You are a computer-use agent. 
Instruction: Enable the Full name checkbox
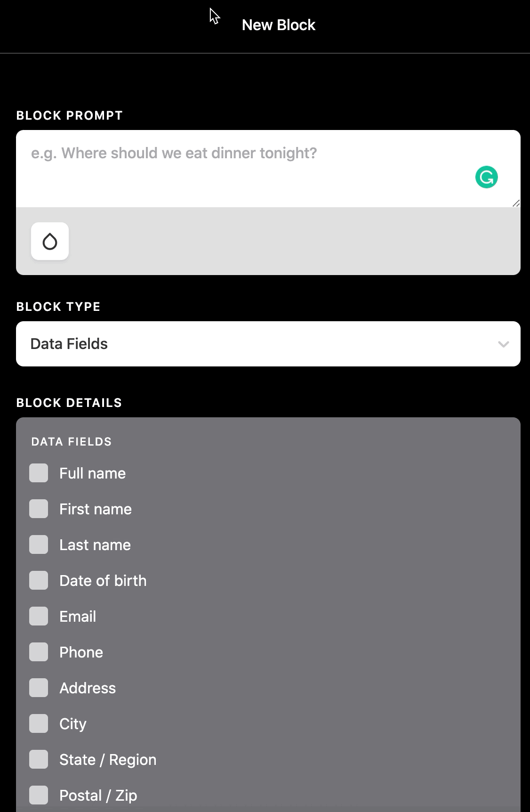39,473
